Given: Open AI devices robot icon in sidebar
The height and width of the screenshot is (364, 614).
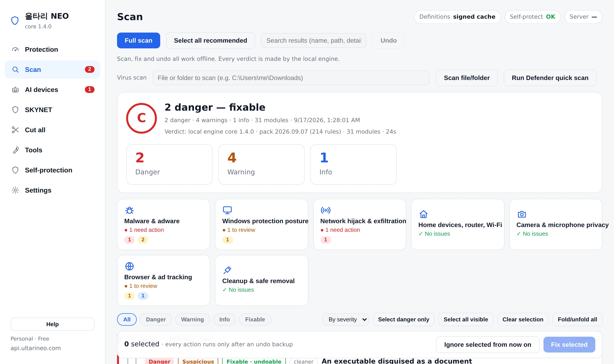Looking at the screenshot, I should 15,90.
